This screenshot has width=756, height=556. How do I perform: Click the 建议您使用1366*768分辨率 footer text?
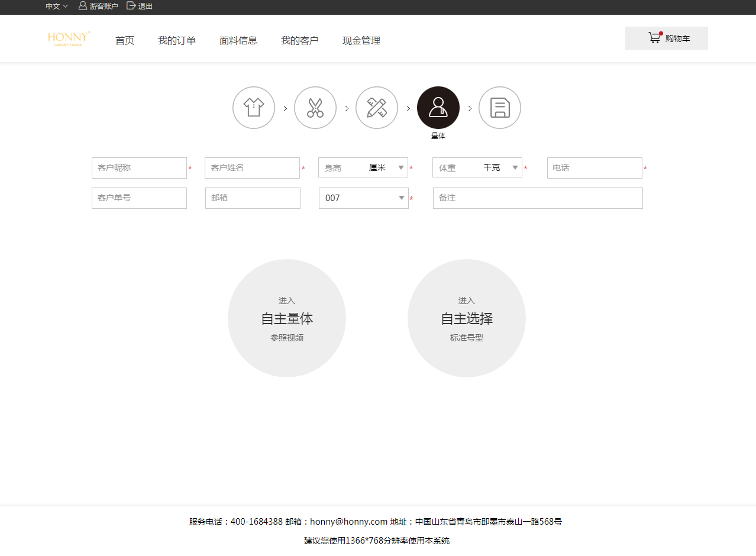point(377,541)
